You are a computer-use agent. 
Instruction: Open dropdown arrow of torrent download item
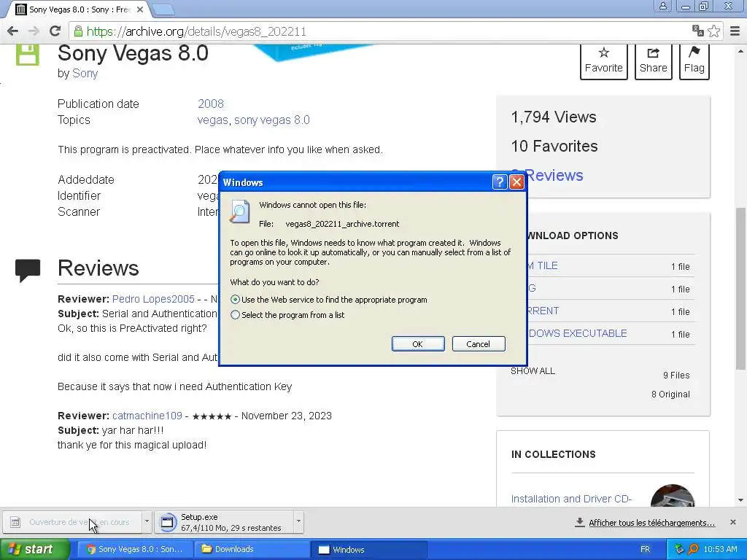pos(147,521)
